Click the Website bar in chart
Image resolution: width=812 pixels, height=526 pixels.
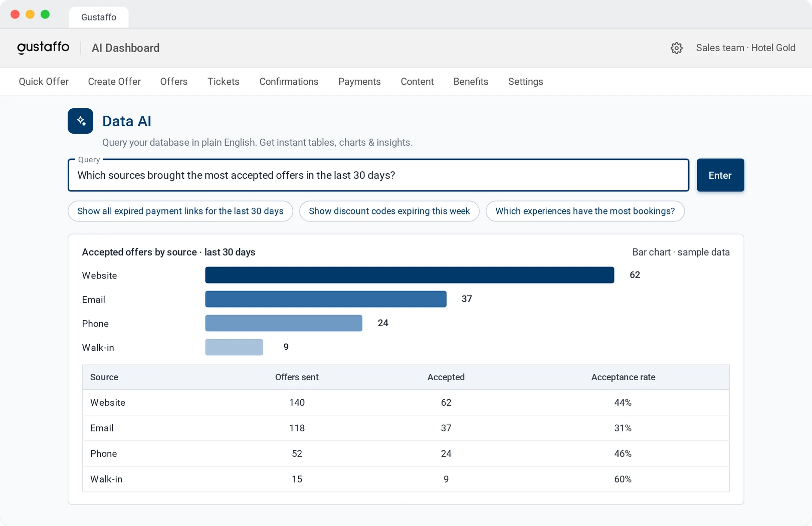click(x=410, y=275)
